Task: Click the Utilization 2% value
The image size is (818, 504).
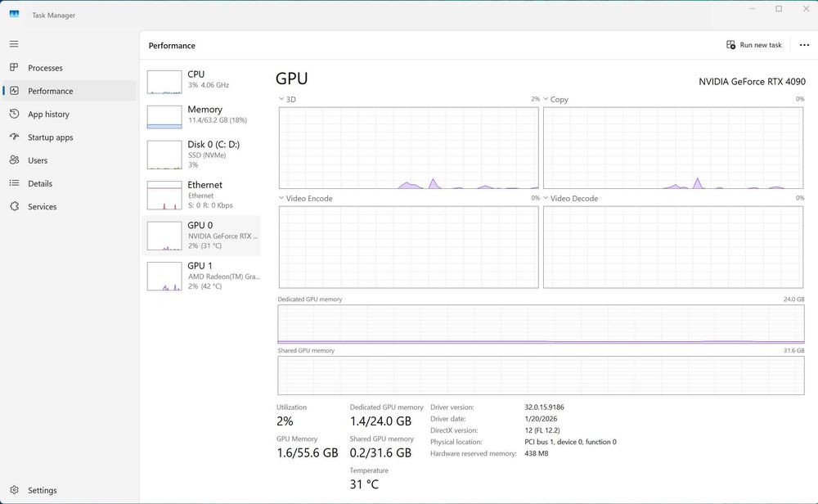Action: 285,421
